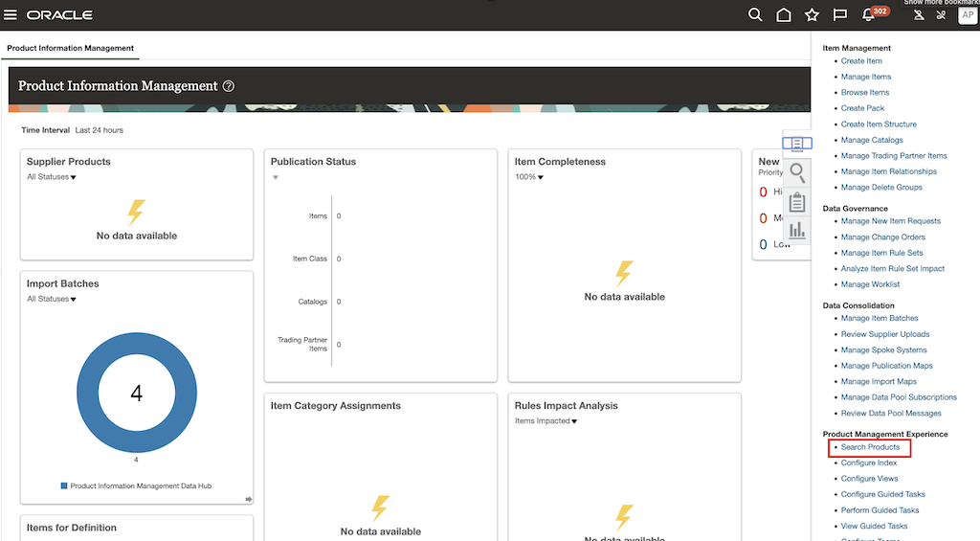
Task: Open Manage Change Orders link
Action: coord(882,237)
